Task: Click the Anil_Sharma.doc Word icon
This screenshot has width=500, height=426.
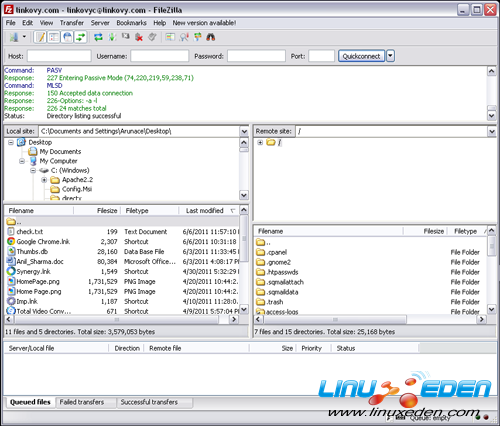Action: (11, 261)
